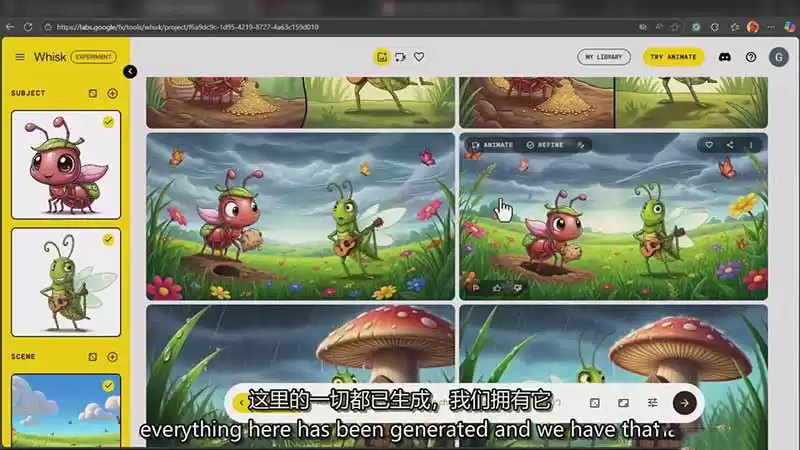Deselect the ant subject checkmark
Screen dimensions: 800x450
point(108,122)
